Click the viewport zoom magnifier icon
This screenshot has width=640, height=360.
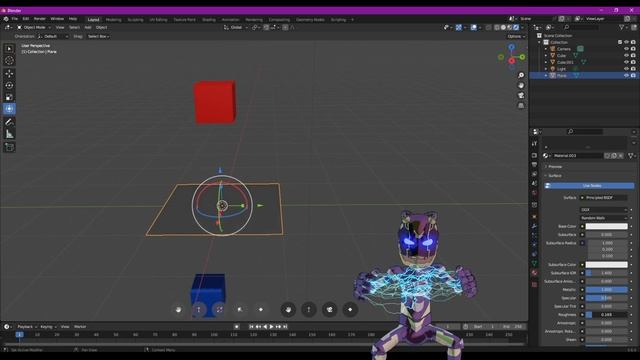[x=521, y=76]
